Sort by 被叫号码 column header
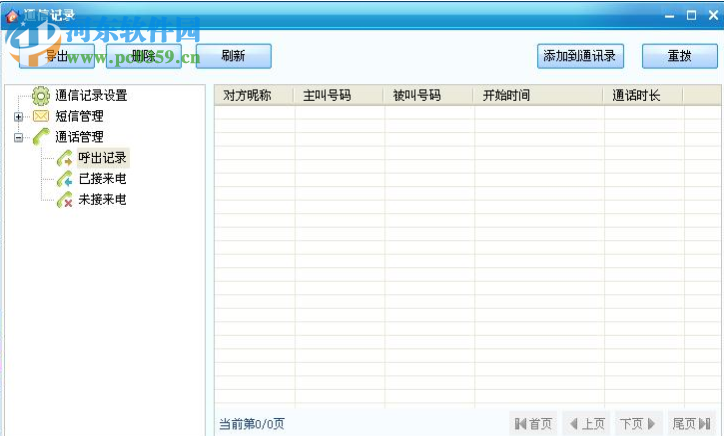 tap(428, 96)
